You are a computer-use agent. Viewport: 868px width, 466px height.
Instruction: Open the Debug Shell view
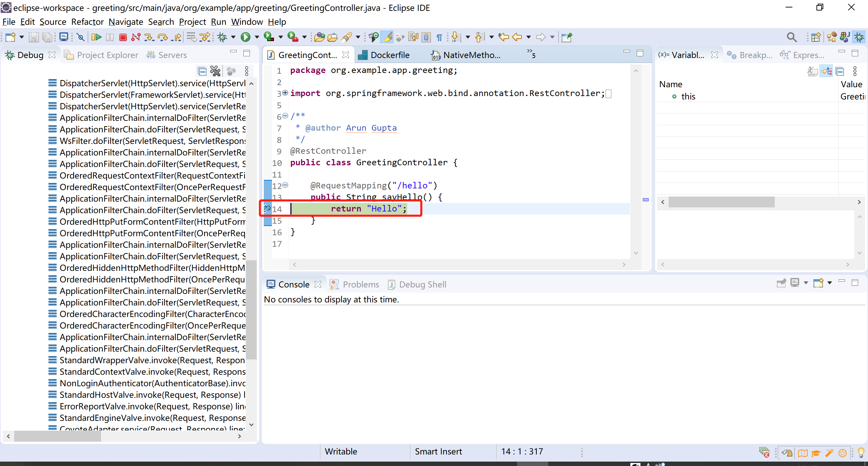[x=423, y=284]
